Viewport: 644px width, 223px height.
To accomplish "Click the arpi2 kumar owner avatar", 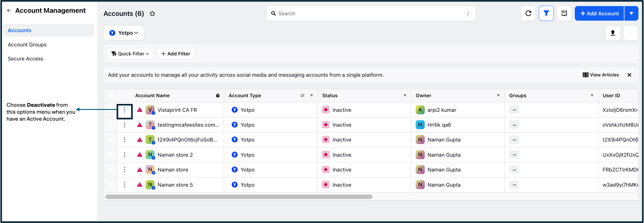I will click(x=420, y=110).
